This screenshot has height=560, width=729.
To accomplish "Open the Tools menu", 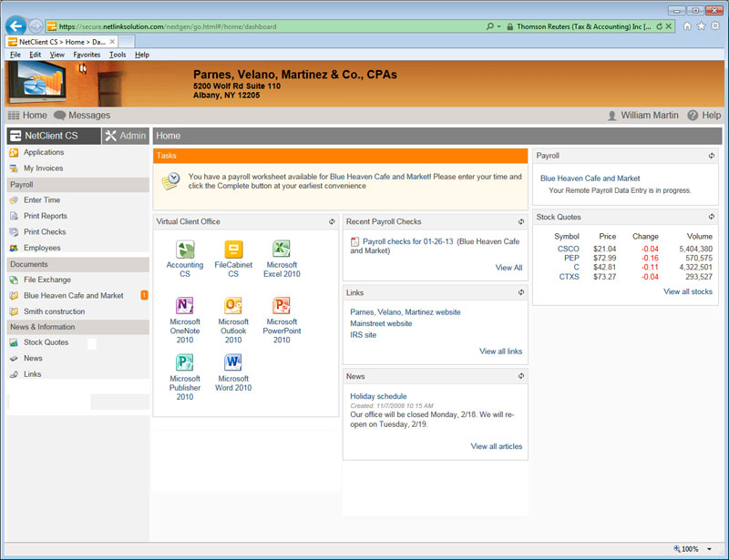I will [x=118, y=55].
